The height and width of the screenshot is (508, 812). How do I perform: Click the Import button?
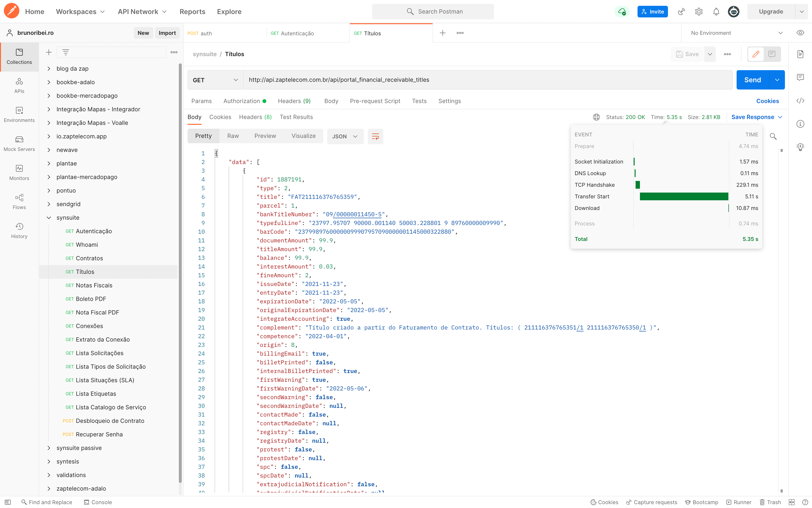167,33
